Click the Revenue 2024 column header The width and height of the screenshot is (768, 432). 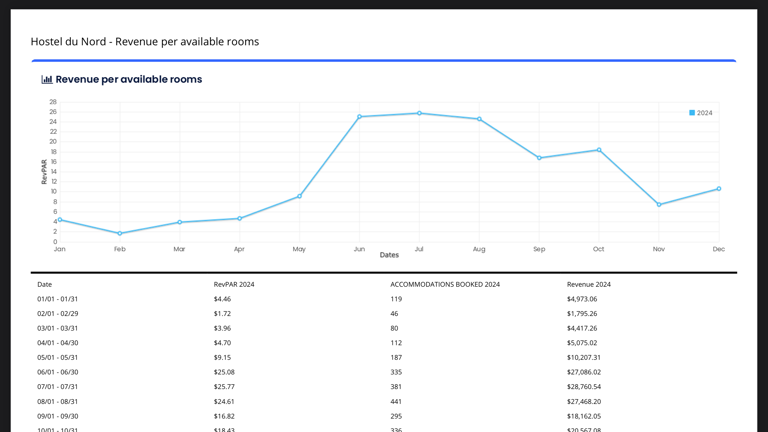pos(589,285)
